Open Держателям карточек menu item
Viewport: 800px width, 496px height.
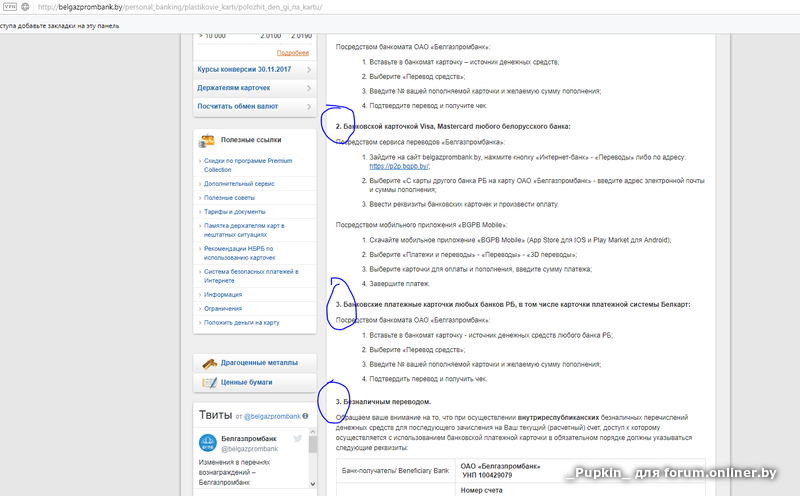coord(234,88)
